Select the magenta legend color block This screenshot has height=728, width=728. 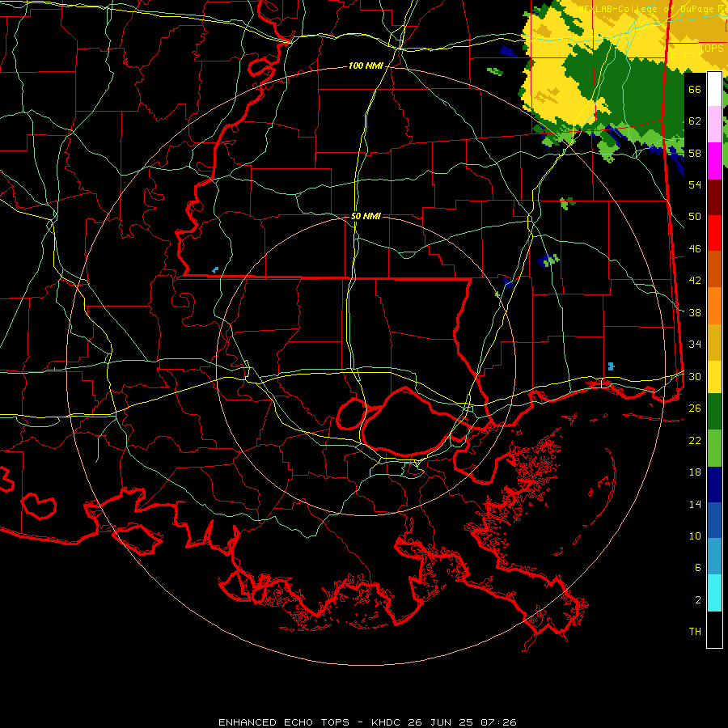(714, 161)
